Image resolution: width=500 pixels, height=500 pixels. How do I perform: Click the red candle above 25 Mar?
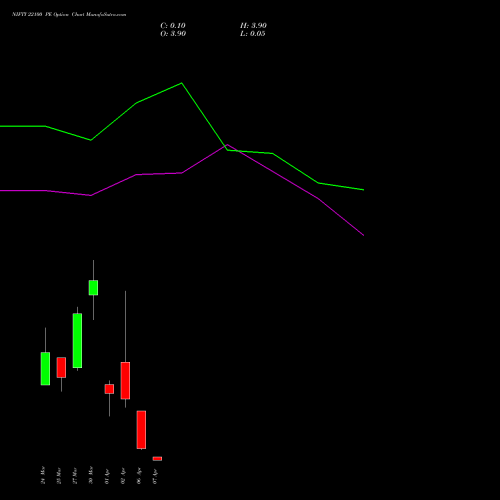click(61, 367)
